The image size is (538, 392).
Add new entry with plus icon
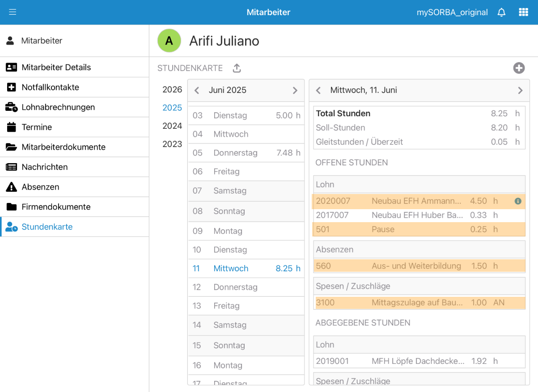point(519,68)
